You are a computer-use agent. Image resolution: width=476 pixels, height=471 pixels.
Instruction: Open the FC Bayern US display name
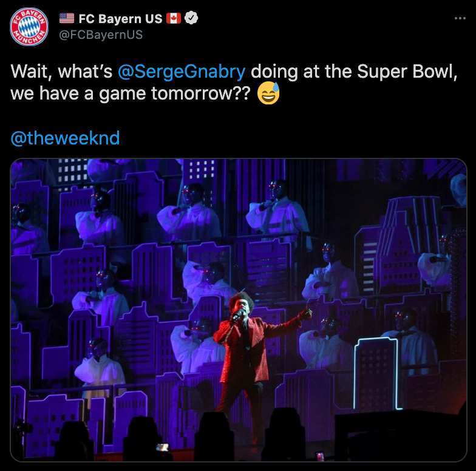click(120, 18)
